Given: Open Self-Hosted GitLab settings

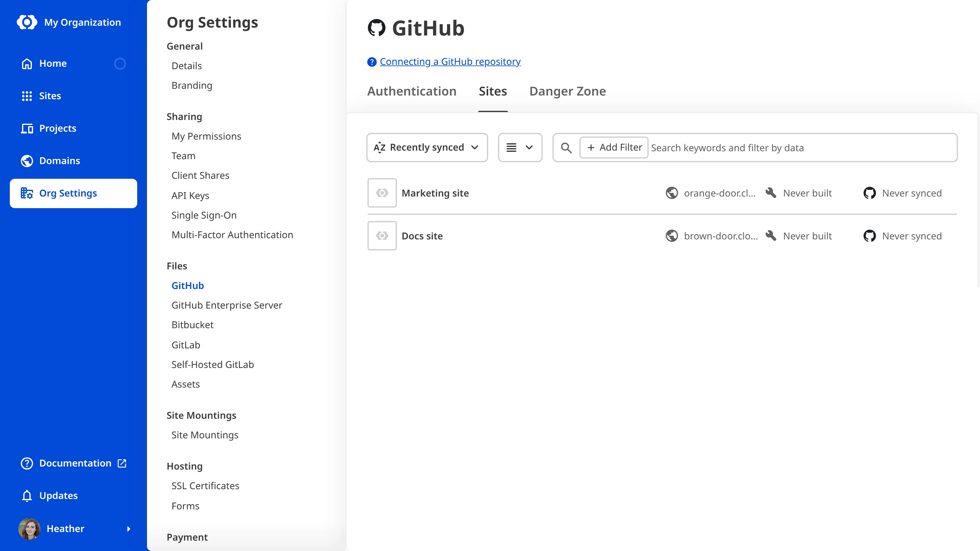Looking at the screenshot, I should (x=213, y=365).
